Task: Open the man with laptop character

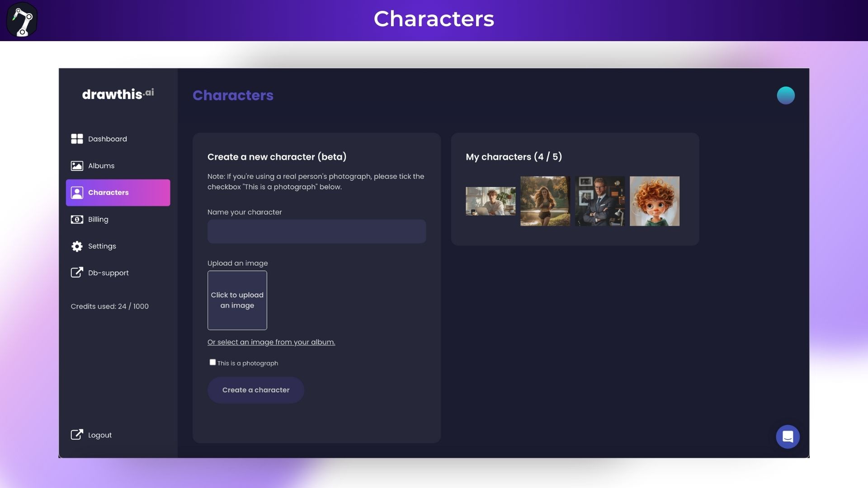Action: pos(491,201)
